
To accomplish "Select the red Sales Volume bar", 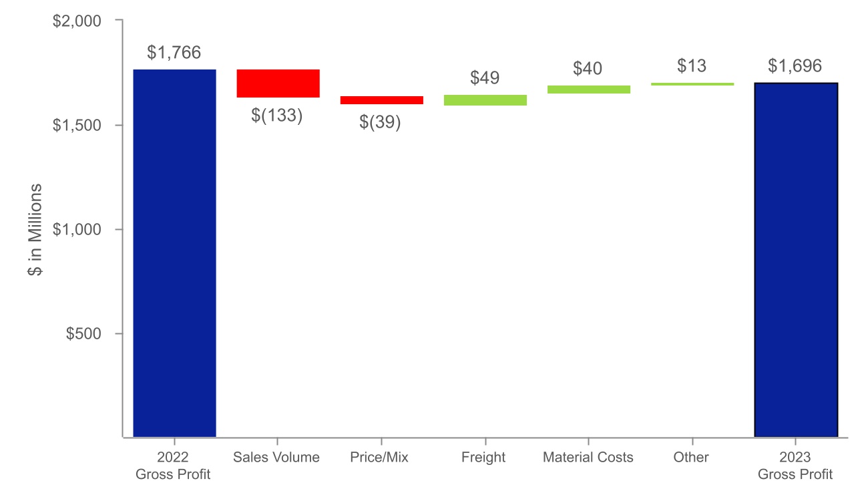I will click(278, 83).
